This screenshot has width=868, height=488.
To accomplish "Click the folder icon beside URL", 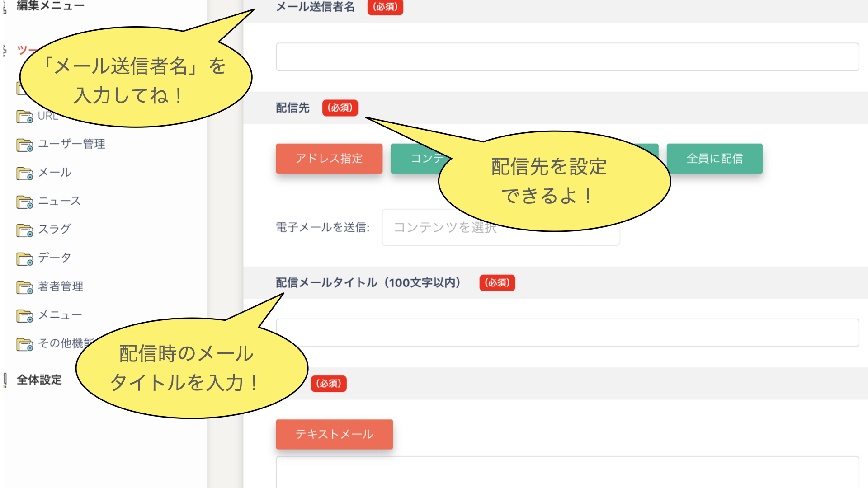I will coord(24,117).
